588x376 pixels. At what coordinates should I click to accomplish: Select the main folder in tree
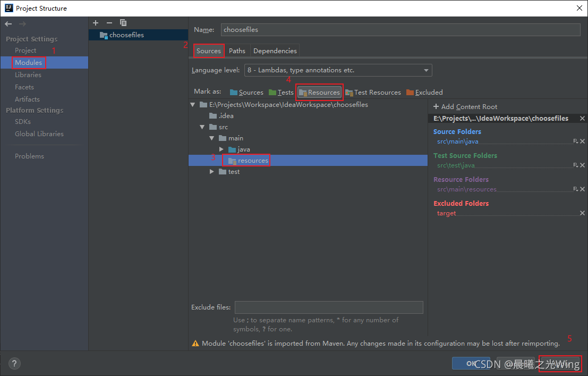pos(231,138)
